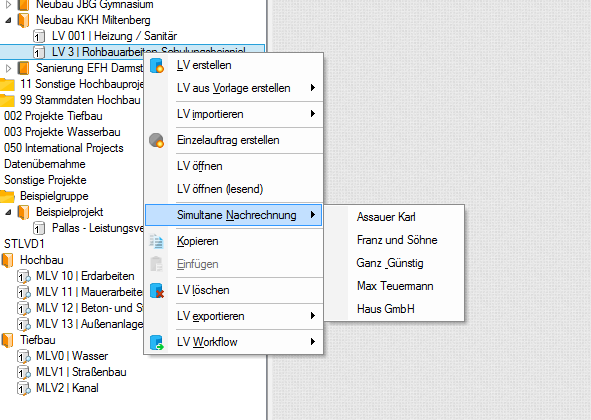Select MLV 10 | Erdarbeiten row text
Image resolution: width=591 pixels, height=420 pixels.
tap(85, 276)
